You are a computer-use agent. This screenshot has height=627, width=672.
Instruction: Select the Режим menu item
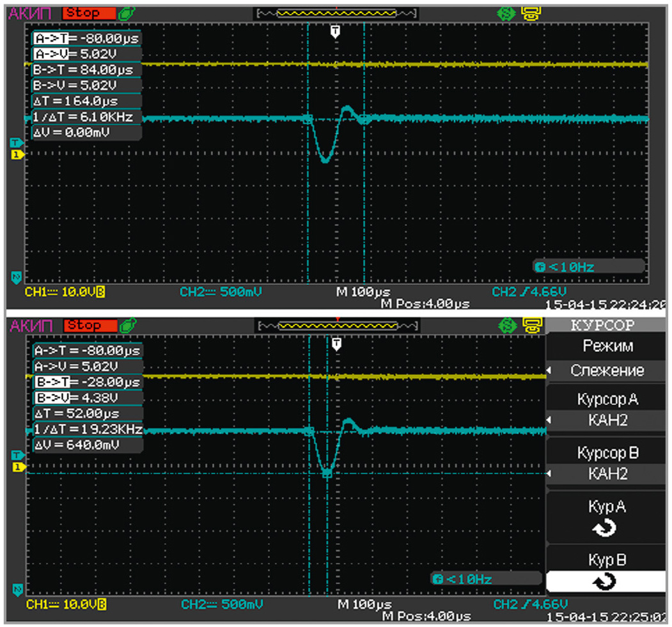(607, 346)
